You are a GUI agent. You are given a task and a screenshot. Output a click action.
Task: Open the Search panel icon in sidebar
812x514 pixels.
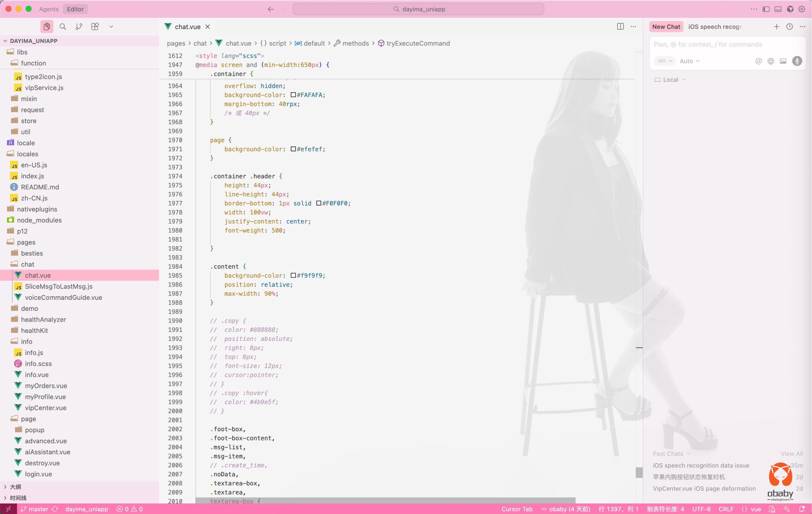pos(62,27)
